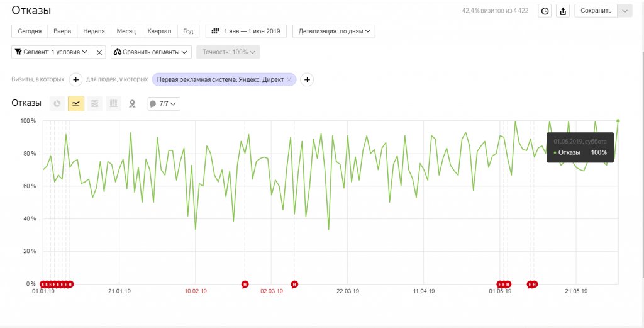
Task: Open the map chart view
Action: 132,104
